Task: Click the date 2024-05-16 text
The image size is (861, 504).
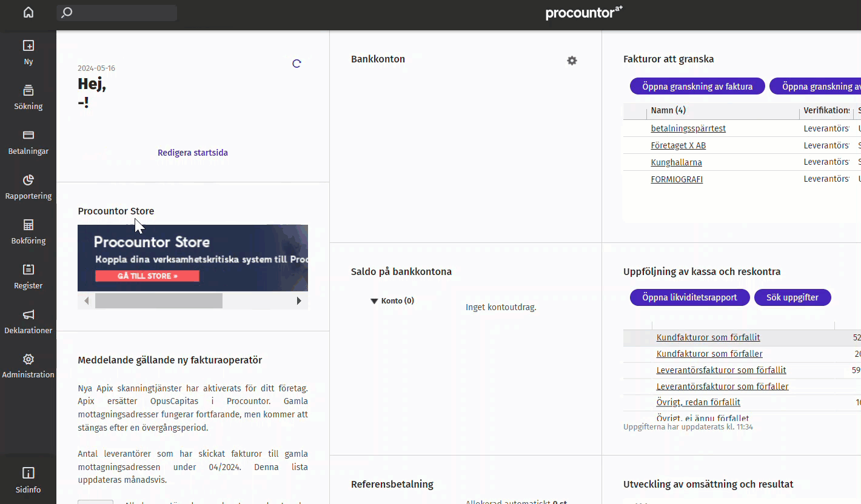Action: coord(96,68)
